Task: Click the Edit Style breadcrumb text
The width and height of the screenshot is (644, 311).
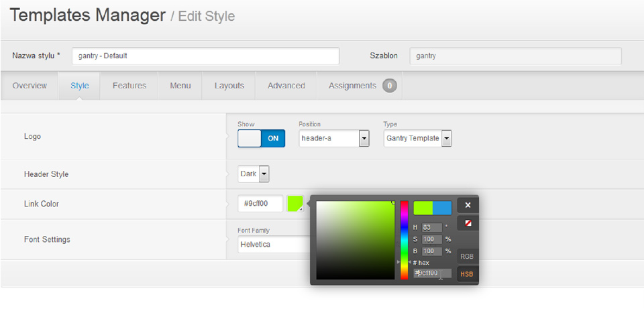Action: [x=207, y=16]
